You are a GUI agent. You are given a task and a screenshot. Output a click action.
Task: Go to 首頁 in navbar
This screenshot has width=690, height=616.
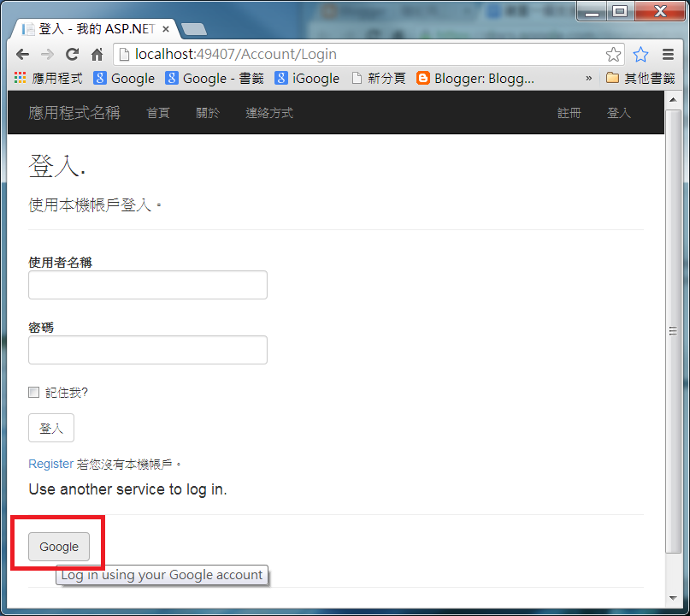(x=158, y=113)
